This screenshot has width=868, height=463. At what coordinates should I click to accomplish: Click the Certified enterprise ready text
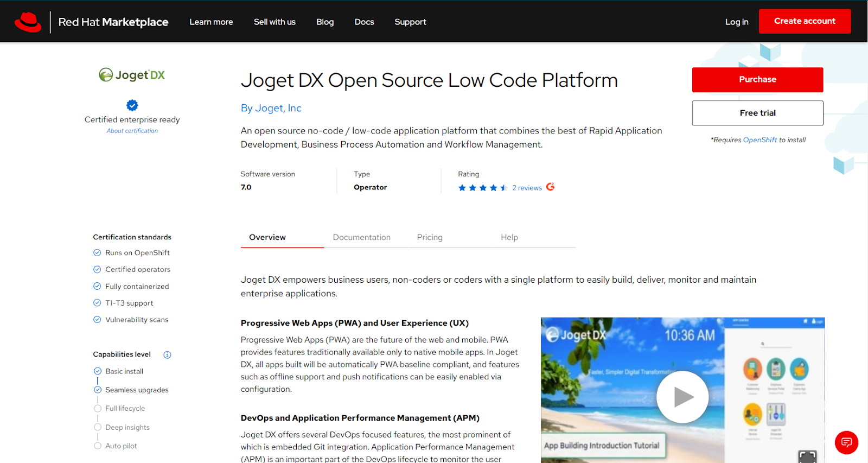coord(132,119)
